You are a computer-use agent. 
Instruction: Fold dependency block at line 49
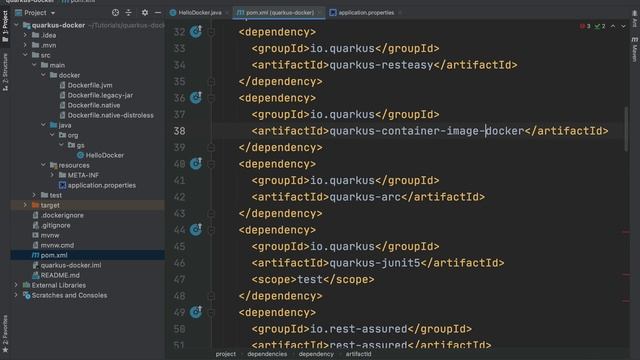(x=211, y=312)
